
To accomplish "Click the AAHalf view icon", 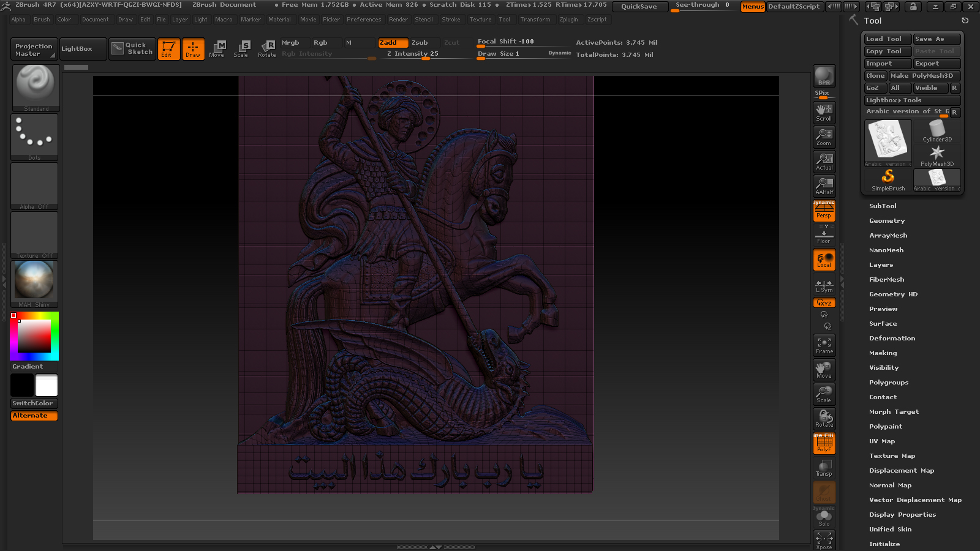I will (x=824, y=186).
